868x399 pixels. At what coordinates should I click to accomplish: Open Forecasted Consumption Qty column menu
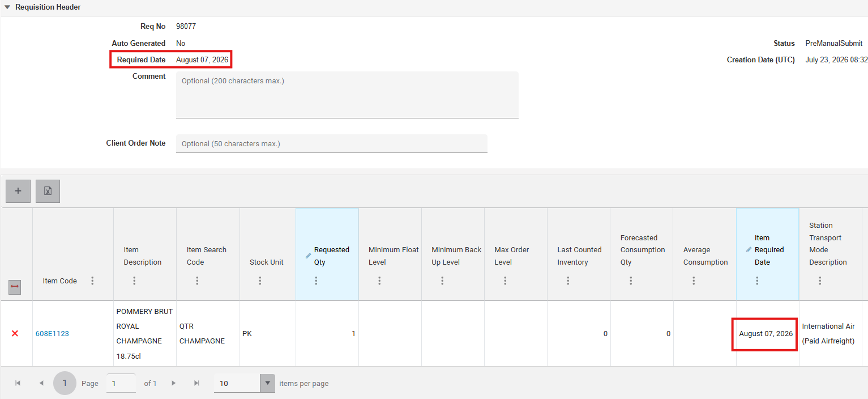[631, 281]
